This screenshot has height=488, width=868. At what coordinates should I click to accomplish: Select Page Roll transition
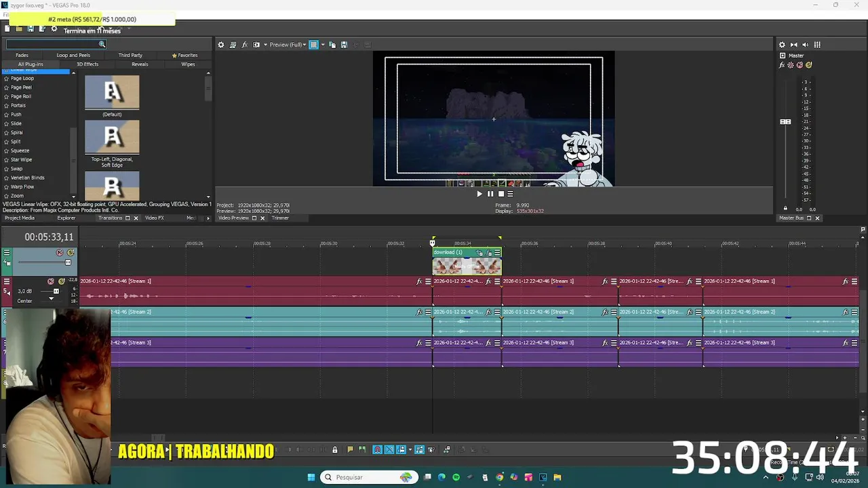point(21,96)
